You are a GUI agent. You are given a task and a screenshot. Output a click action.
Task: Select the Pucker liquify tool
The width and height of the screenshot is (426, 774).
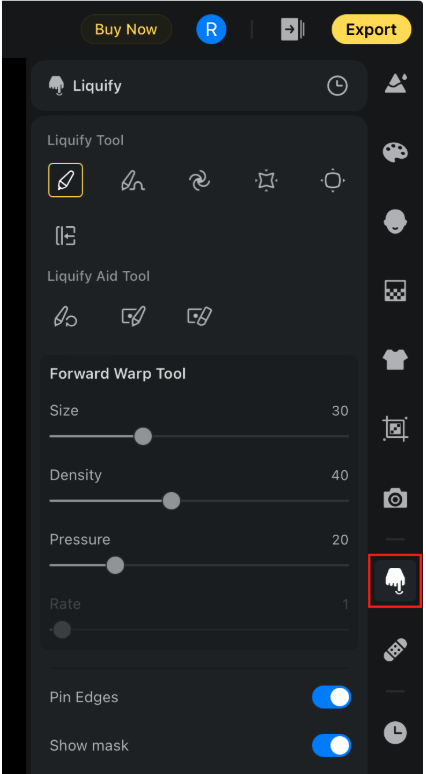pos(266,180)
